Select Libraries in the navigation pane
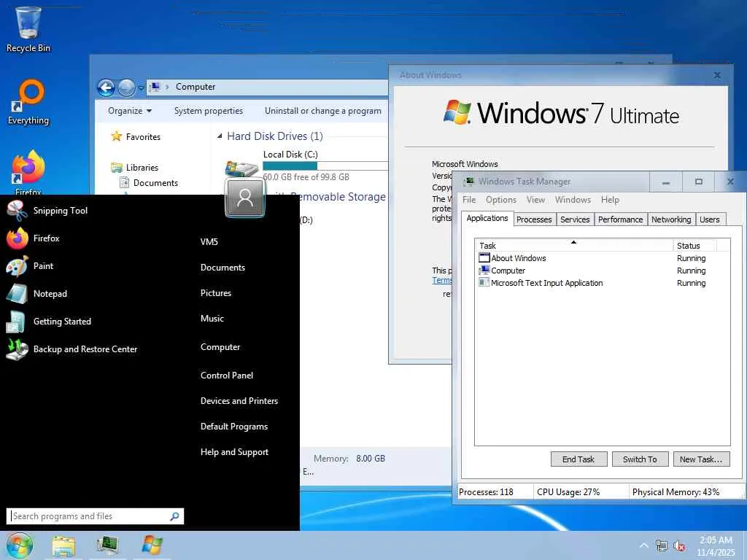This screenshot has height=560, width=747. (x=142, y=167)
